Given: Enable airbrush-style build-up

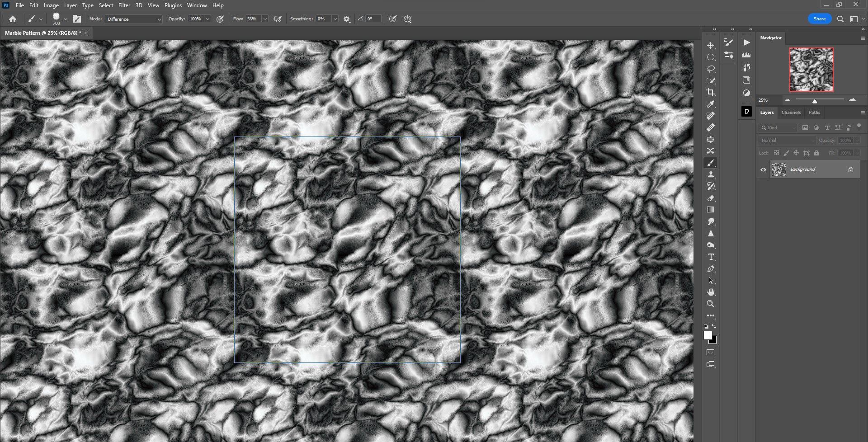Looking at the screenshot, I should point(278,19).
